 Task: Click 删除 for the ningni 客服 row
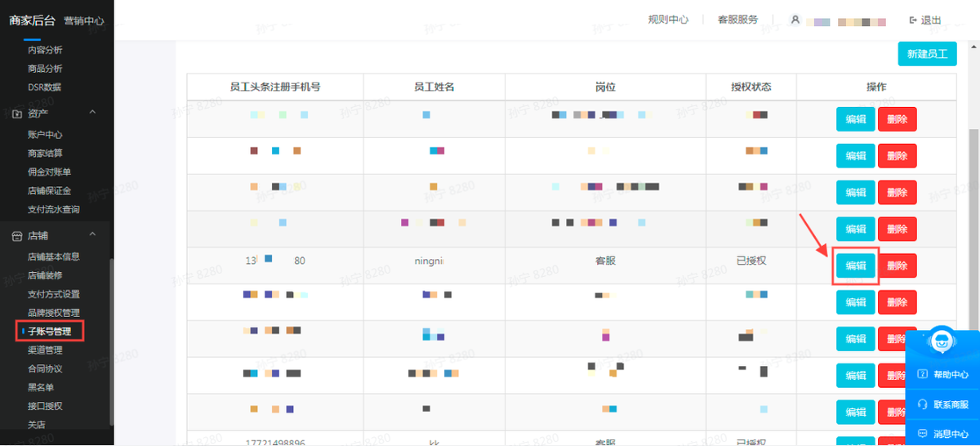pyautogui.click(x=897, y=265)
